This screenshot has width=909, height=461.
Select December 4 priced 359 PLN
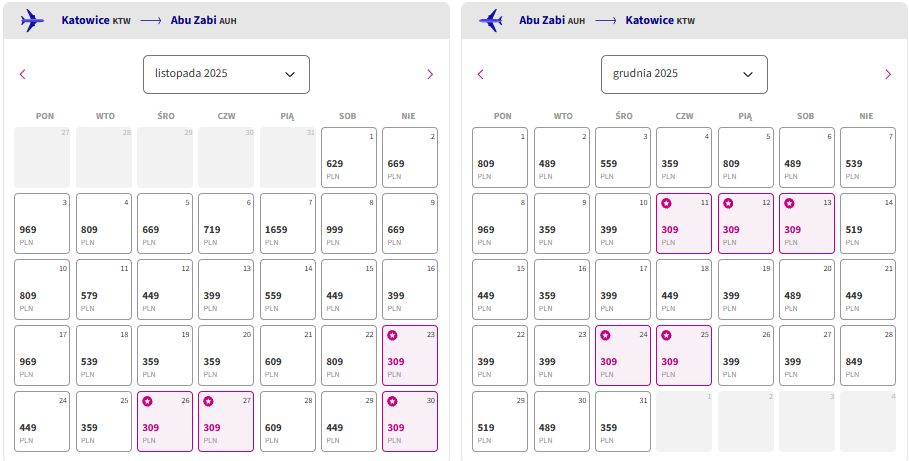[x=684, y=158]
